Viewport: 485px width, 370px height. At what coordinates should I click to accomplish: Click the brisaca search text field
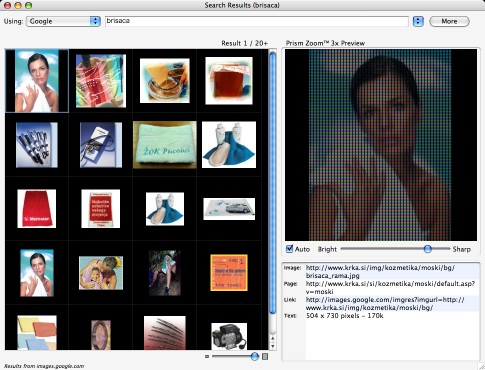click(x=257, y=21)
